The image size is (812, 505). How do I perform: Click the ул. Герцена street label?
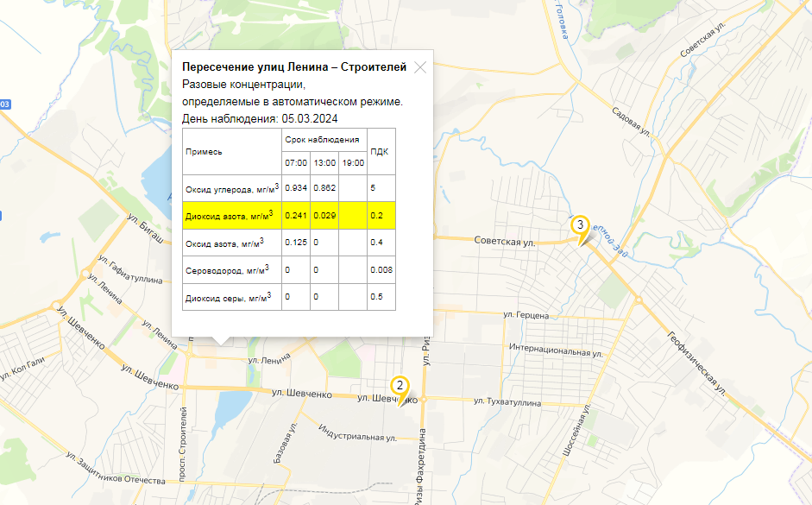coord(526,316)
